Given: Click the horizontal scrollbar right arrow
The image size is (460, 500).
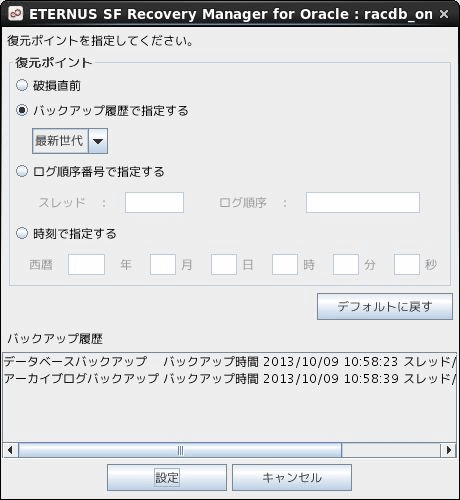Looking at the screenshot, I should tap(448, 450).
